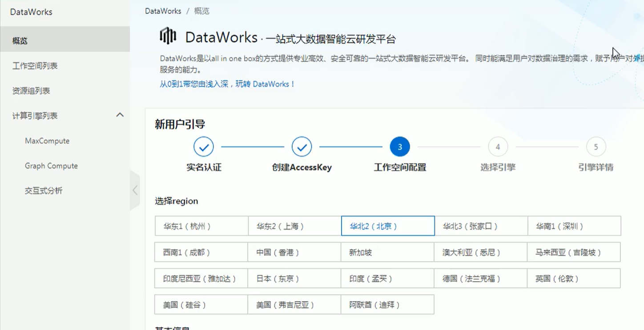Viewport: 644px width, 330px height.
Task: Collapse the sidebar with the arrow handle
Action: coord(135,191)
